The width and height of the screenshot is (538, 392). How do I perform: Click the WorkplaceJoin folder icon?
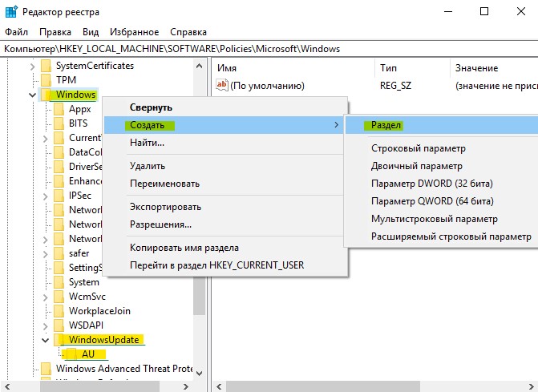point(59,311)
